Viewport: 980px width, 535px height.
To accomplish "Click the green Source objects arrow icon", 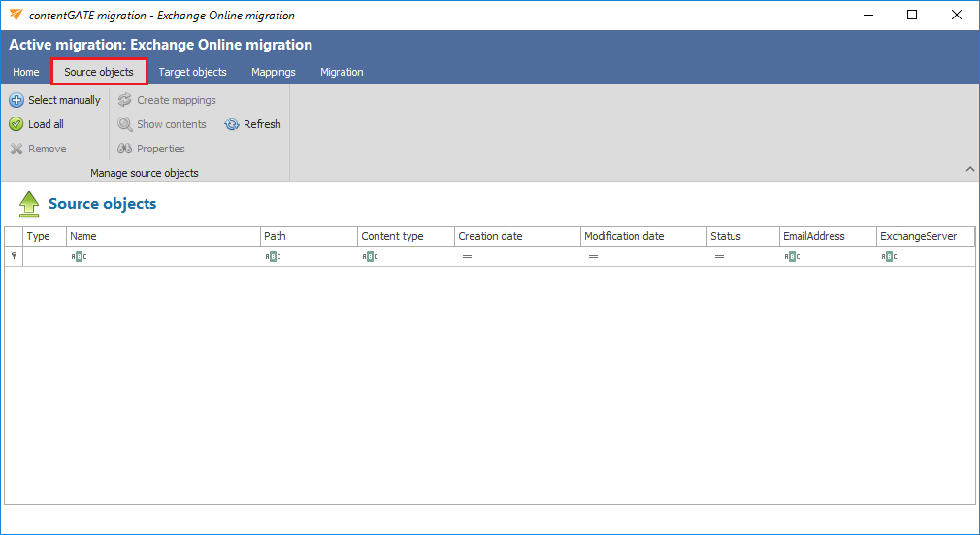I will [29, 204].
